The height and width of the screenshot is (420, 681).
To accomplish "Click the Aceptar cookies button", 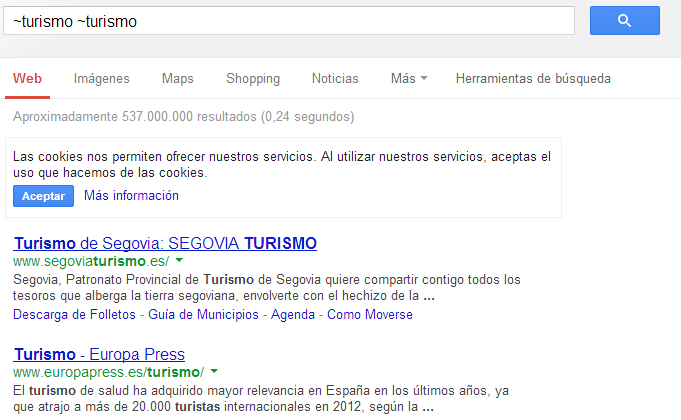I will (x=43, y=196).
